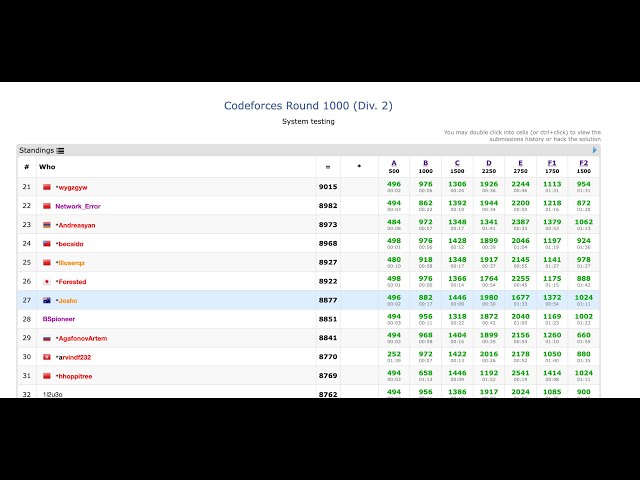This screenshot has height=480, width=640.
Task: Open BSpioneer's profile
Action: (59, 319)
